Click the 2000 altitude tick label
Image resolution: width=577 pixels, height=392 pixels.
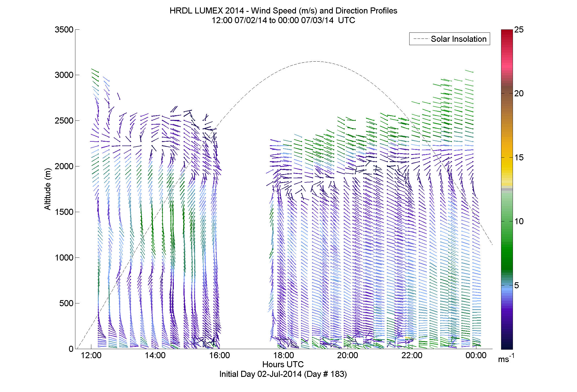[x=64, y=166]
